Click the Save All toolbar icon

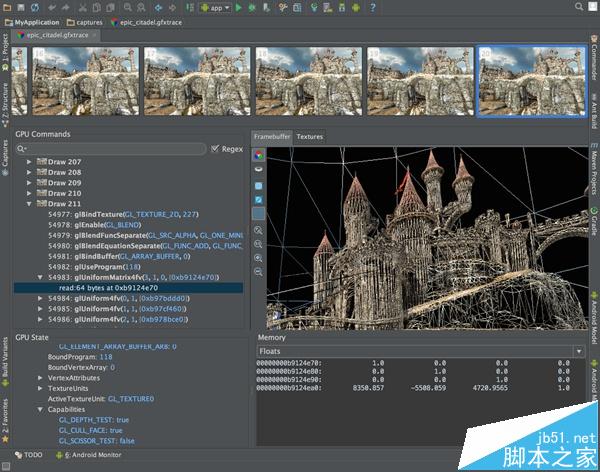(x=21, y=7)
